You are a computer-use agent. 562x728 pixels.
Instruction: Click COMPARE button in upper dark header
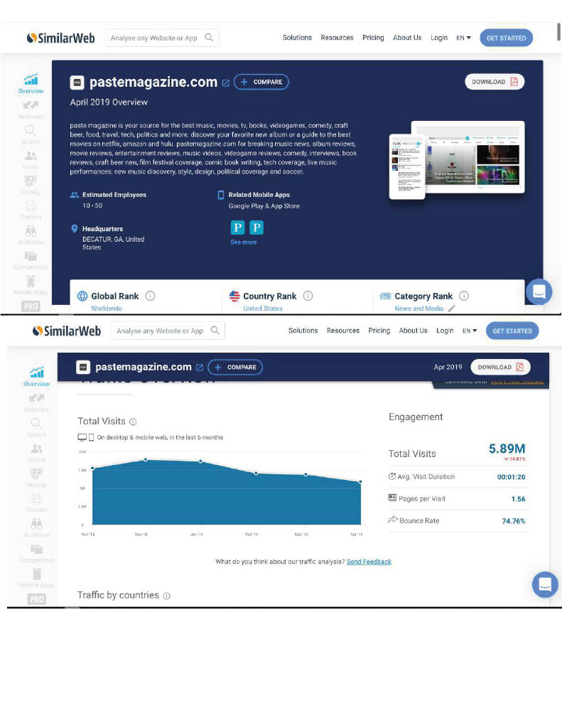click(261, 82)
